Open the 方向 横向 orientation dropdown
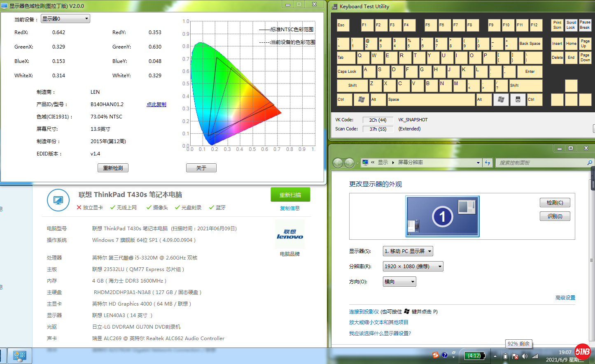 [399, 282]
